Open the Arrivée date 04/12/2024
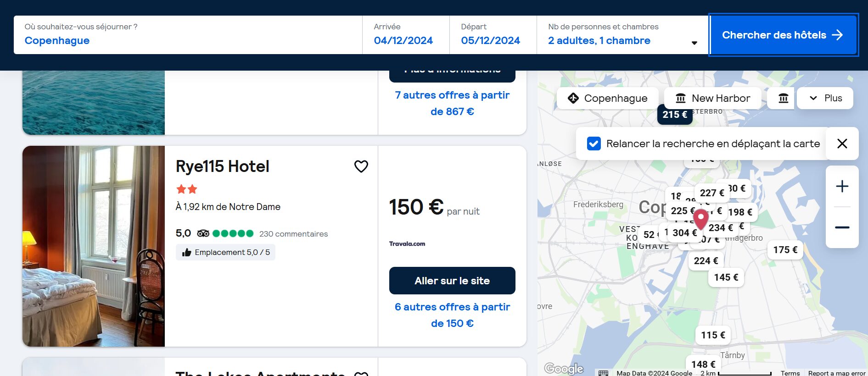 (406, 35)
